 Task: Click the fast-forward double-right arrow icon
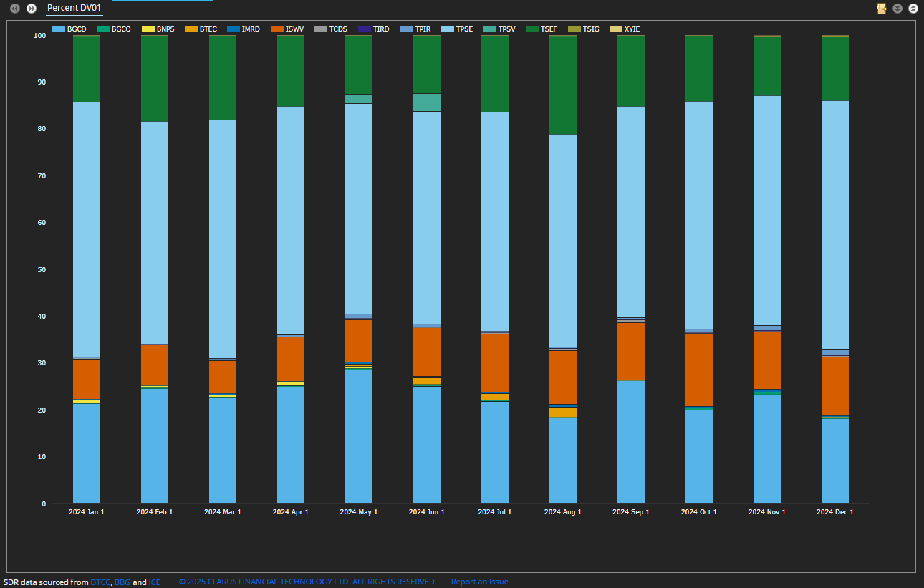[x=32, y=9]
